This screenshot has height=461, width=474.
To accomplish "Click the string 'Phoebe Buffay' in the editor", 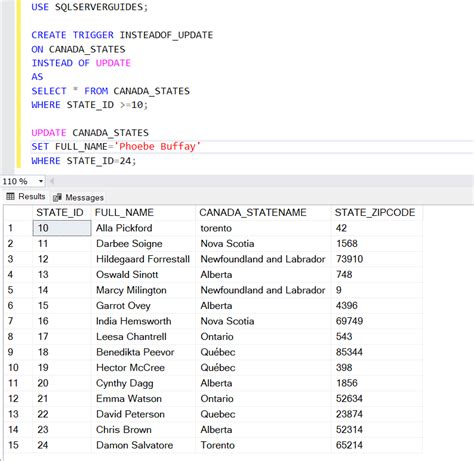I will (x=159, y=147).
